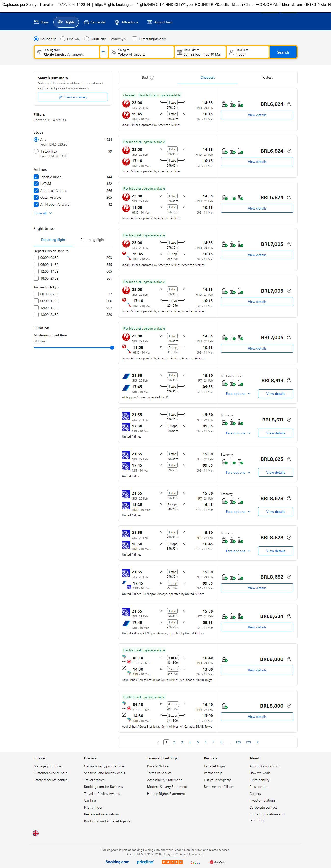Open the View summary button
Screen dimensions: 331x868
pos(73,97)
